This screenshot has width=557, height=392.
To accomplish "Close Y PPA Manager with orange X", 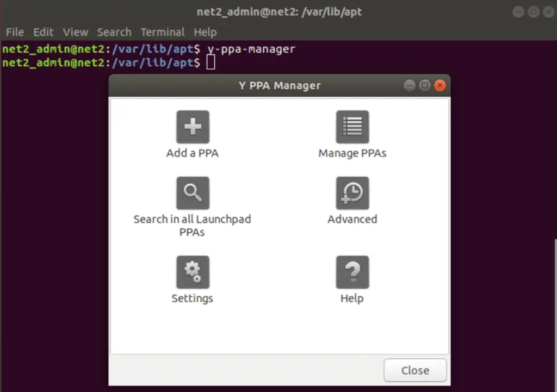I will coord(440,85).
